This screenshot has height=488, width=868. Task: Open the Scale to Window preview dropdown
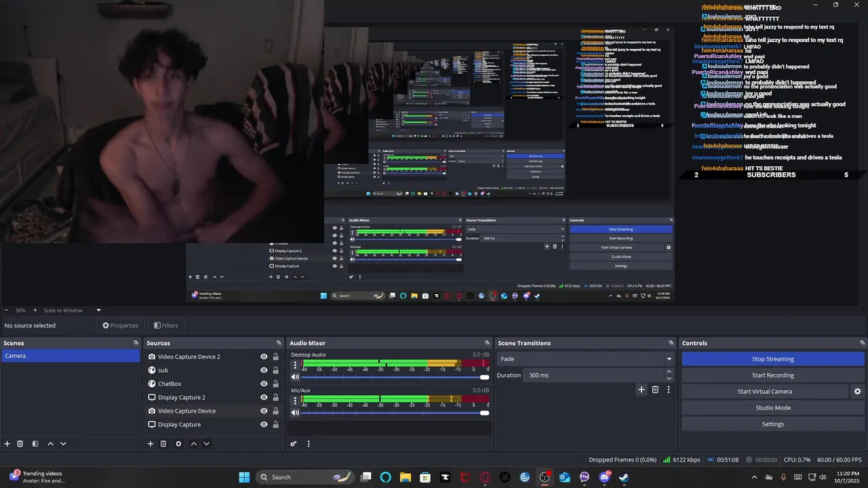coord(73,310)
